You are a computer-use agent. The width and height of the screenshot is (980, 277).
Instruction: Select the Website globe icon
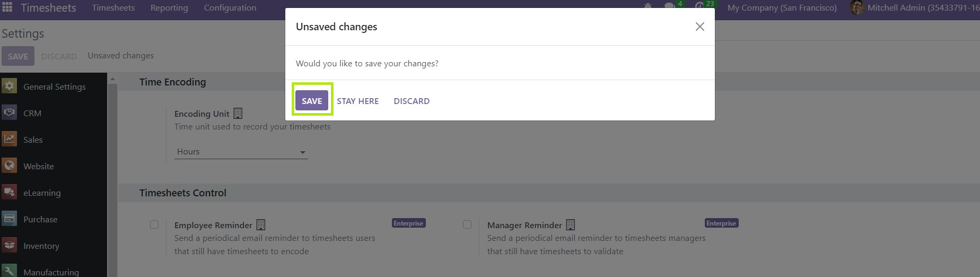[x=9, y=166]
